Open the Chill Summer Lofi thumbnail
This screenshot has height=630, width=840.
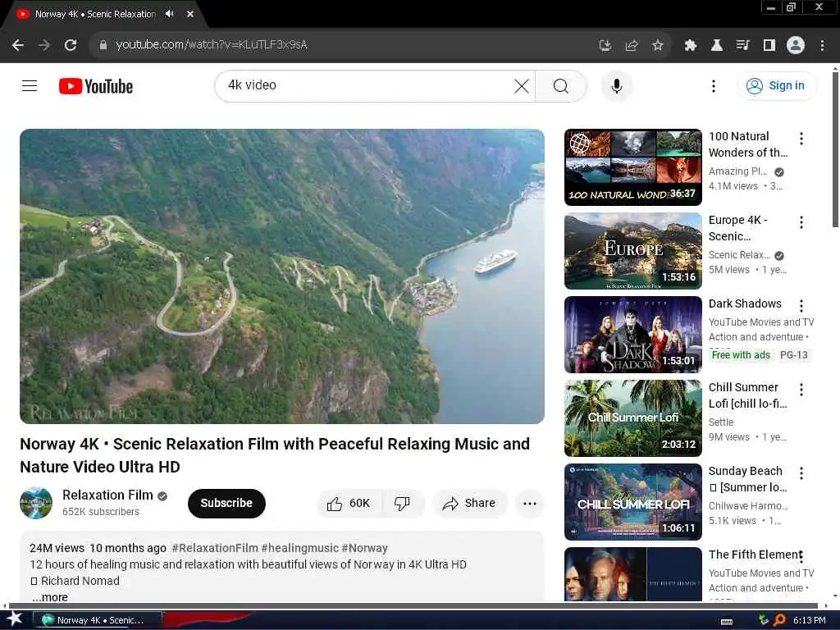[632, 418]
